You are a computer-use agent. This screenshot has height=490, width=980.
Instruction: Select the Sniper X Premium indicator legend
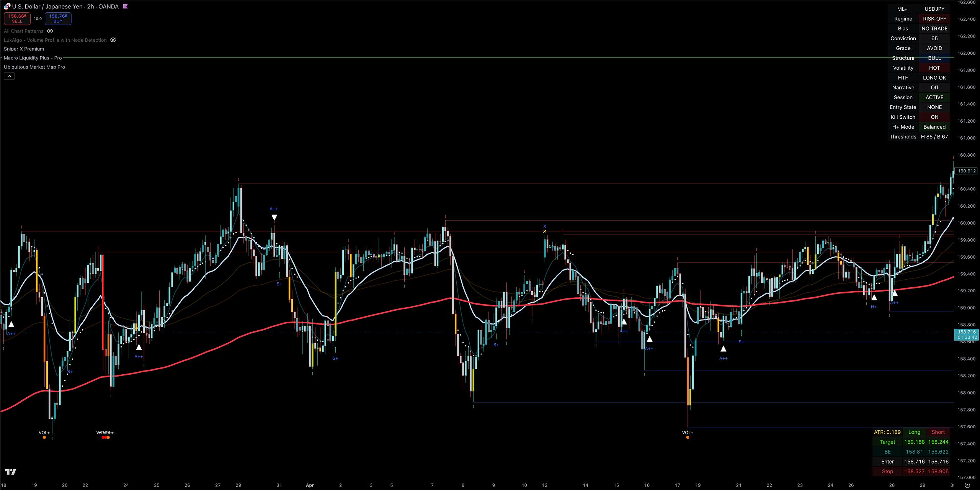tap(24, 49)
